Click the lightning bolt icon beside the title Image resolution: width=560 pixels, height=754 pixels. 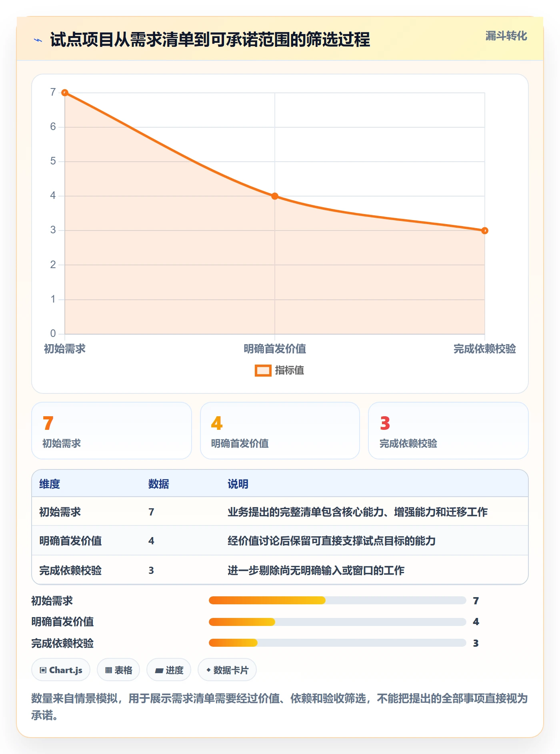(x=38, y=40)
